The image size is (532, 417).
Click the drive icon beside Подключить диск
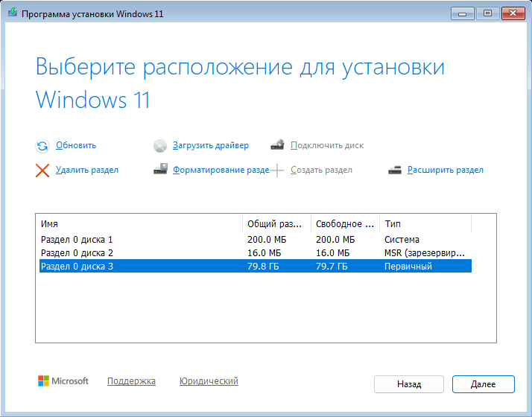coord(277,144)
